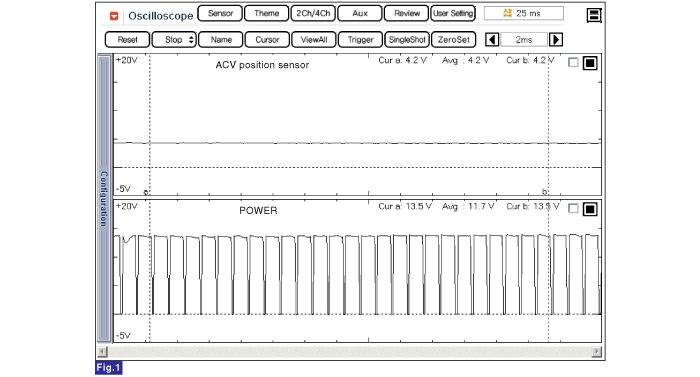This screenshot has height=377, width=700.
Task: Click right arrow of horizontal scrollbar
Action: [x=597, y=352]
